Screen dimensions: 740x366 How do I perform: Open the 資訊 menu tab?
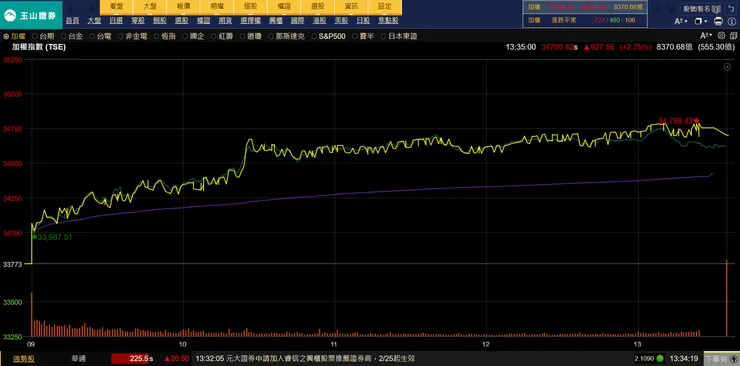[x=351, y=7]
